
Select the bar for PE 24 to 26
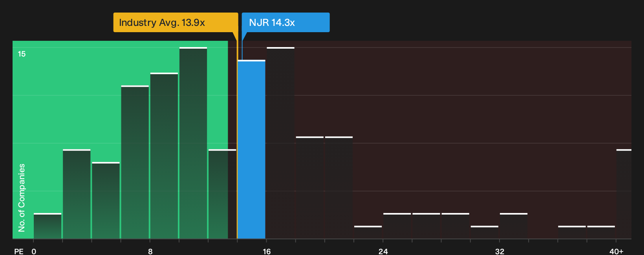[397, 226]
